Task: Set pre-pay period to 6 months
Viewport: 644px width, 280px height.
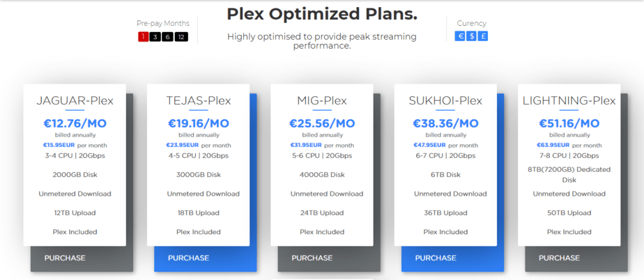Action: 168,37
